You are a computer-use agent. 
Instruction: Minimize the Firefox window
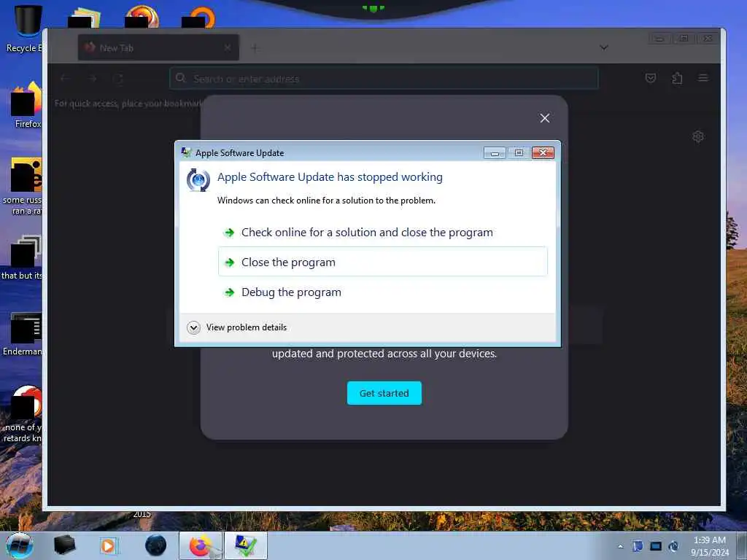click(x=659, y=39)
